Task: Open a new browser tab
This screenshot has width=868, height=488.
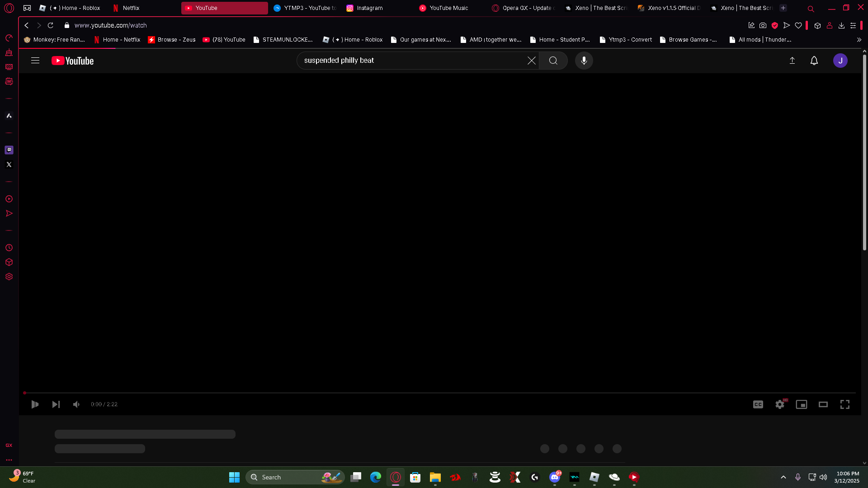Action: [x=783, y=8]
